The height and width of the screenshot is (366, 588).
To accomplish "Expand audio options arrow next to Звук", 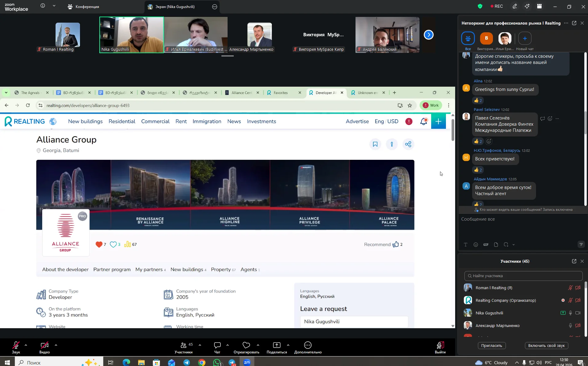I will point(26,345).
